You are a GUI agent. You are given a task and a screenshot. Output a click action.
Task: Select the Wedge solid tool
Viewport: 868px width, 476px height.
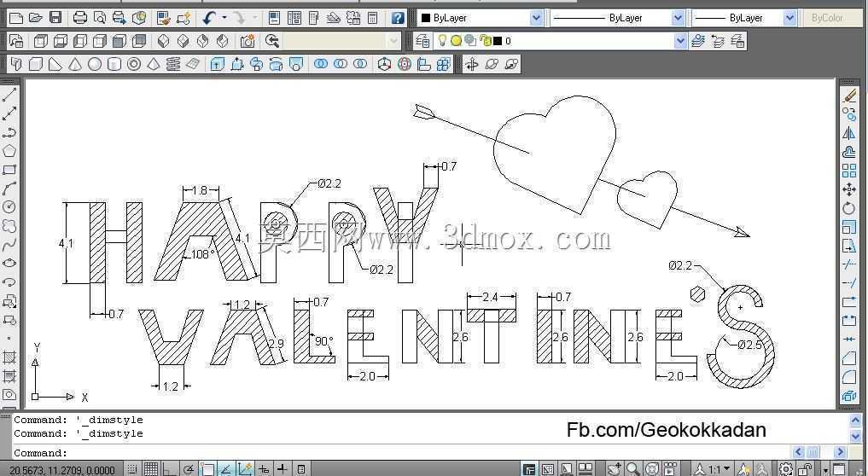(55, 64)
